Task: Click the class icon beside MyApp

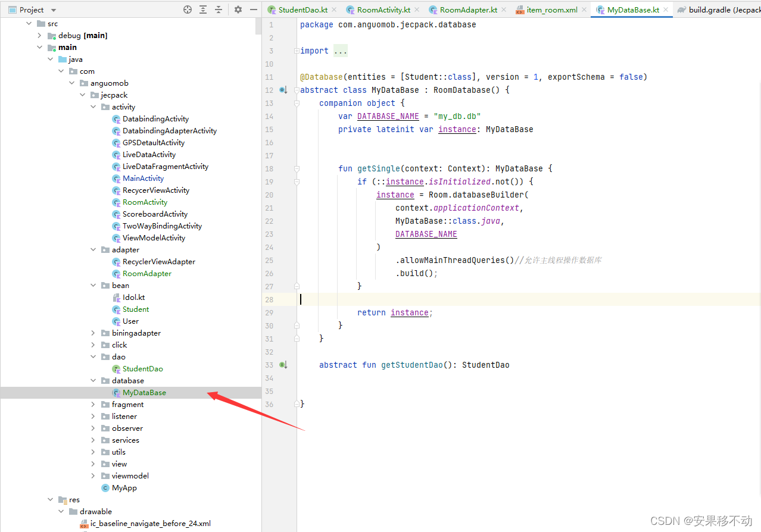Action: [105, 487]
